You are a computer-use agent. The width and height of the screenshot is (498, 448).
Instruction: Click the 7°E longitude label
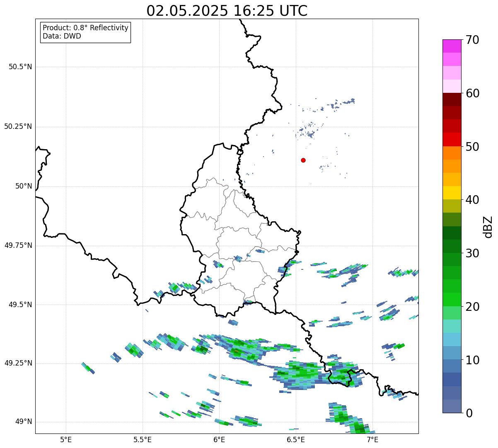coord(372,439)
